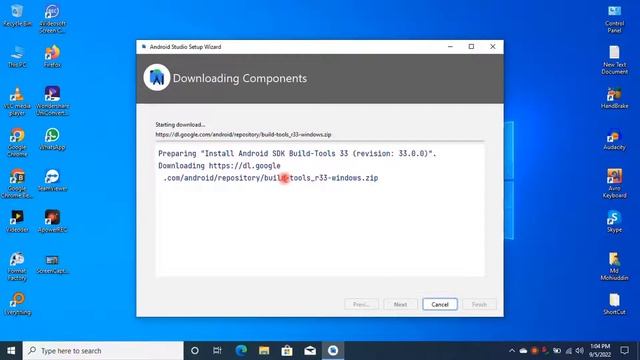Viewport: 640px width, 360px height.
Task: Select the ApowerREC desktop shortcut
Action: (52, 222)
